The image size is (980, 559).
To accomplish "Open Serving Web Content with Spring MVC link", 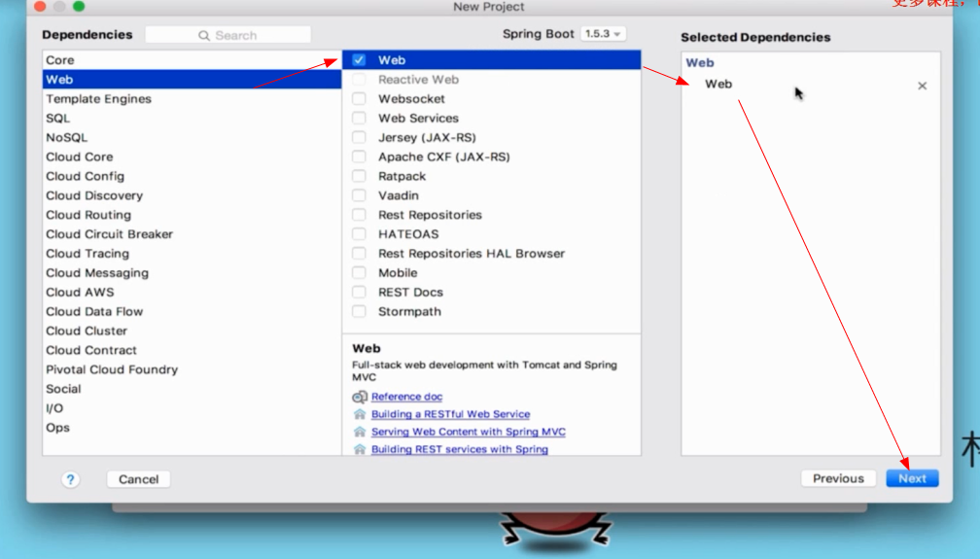I will [x=469, y=432].
